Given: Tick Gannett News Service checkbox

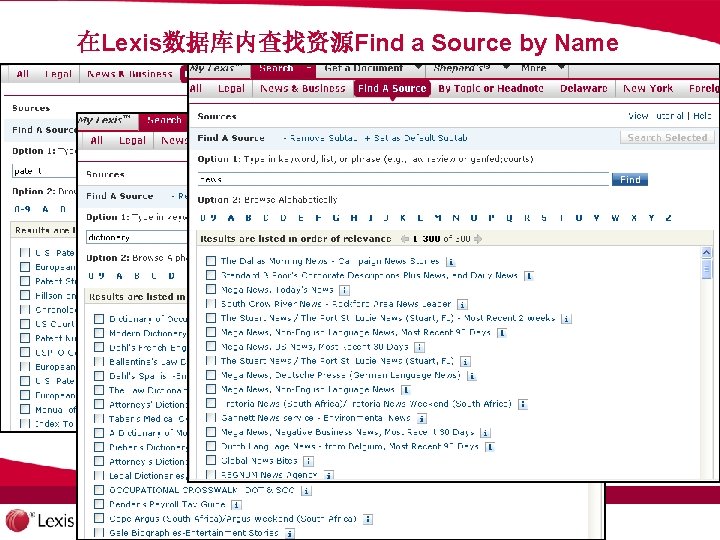Looking at the screenshot, I should [x=211, y=417].
